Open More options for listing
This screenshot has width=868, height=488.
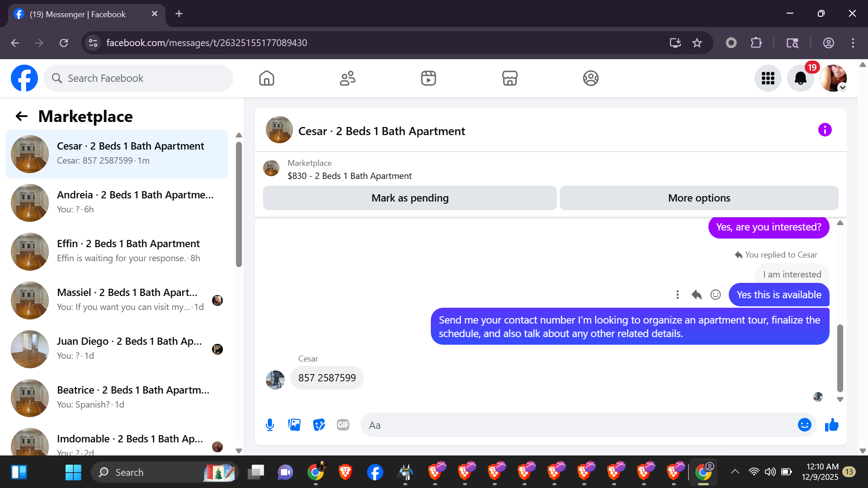[699, 198]
